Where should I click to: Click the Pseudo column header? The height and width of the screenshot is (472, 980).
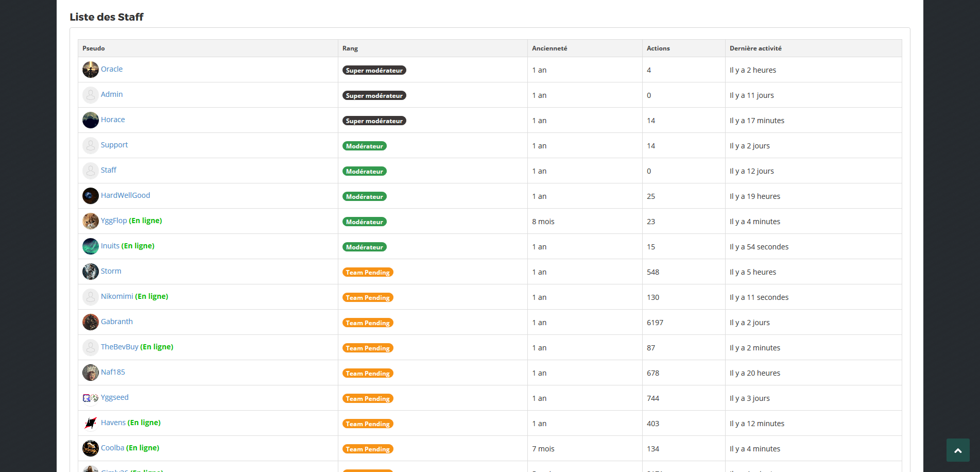pyautogui.click(x=94, y=48)
